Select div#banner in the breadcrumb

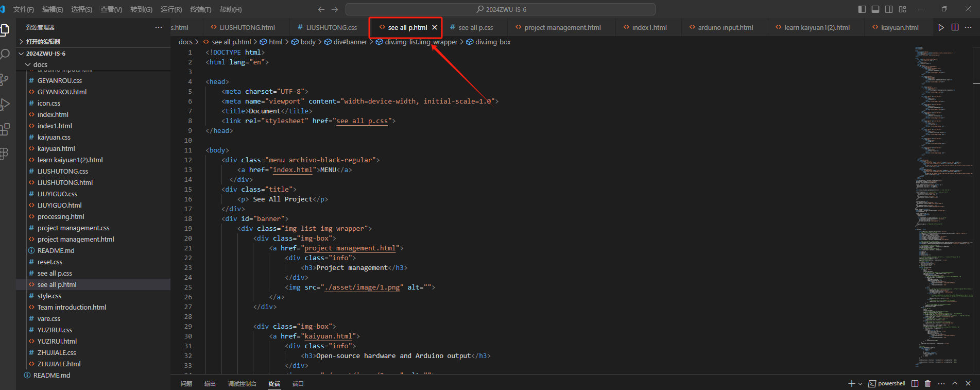click(x=346, y=42)
